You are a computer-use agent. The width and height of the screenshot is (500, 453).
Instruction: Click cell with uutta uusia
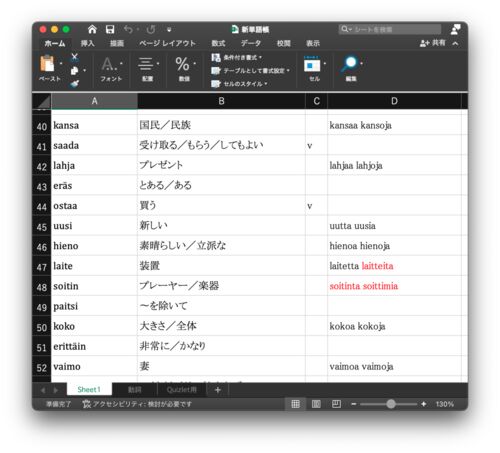[x=394, y=226]
